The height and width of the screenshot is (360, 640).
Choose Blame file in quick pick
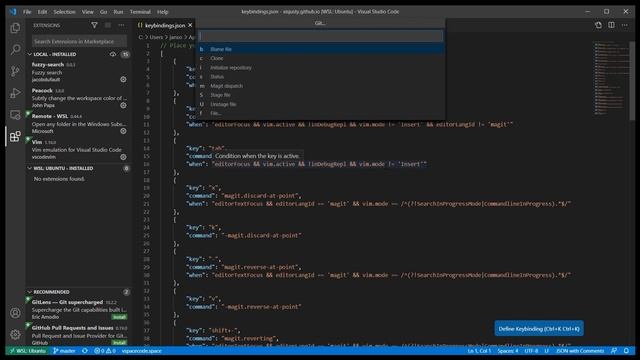click(x=320, y=49)
